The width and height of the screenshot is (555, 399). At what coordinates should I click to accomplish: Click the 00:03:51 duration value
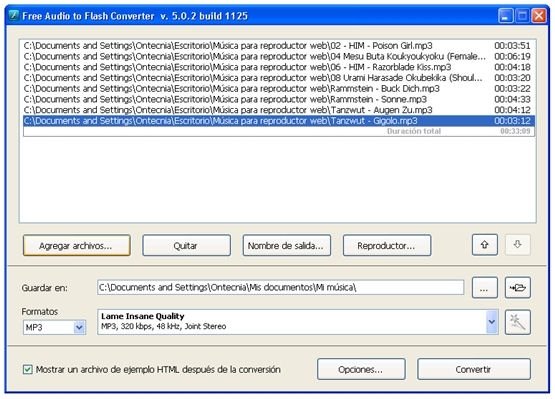[512, 45]
